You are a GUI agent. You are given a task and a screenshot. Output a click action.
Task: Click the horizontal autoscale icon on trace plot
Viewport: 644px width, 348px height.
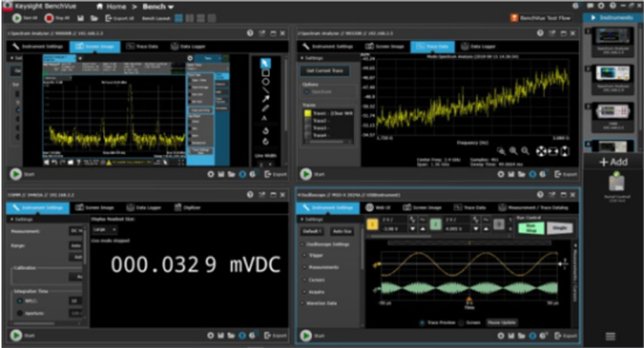(x=553, y=151)
